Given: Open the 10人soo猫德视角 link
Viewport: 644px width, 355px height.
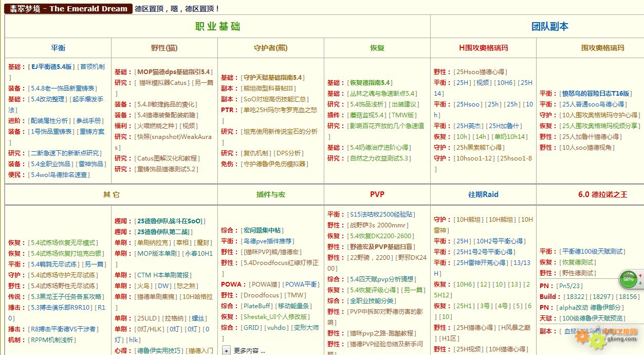Looking at the screenshot, I should 587,148.
